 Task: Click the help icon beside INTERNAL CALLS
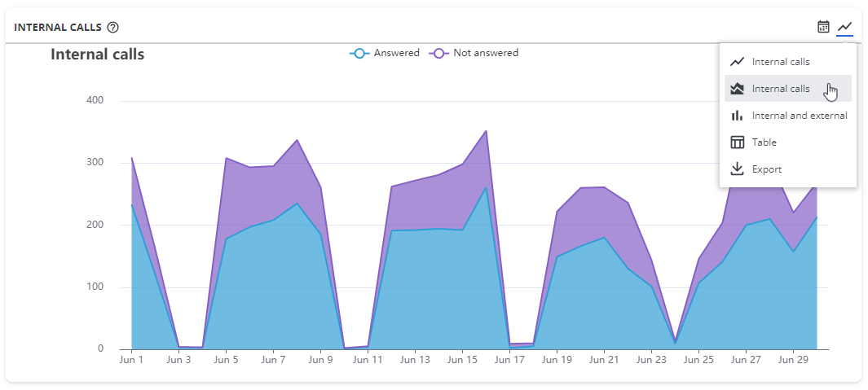113,27
